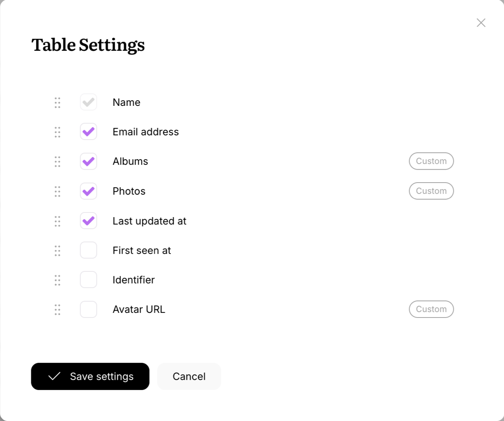Open Custom options for Avatar URL
504x421 pixels.
point(431,309)
